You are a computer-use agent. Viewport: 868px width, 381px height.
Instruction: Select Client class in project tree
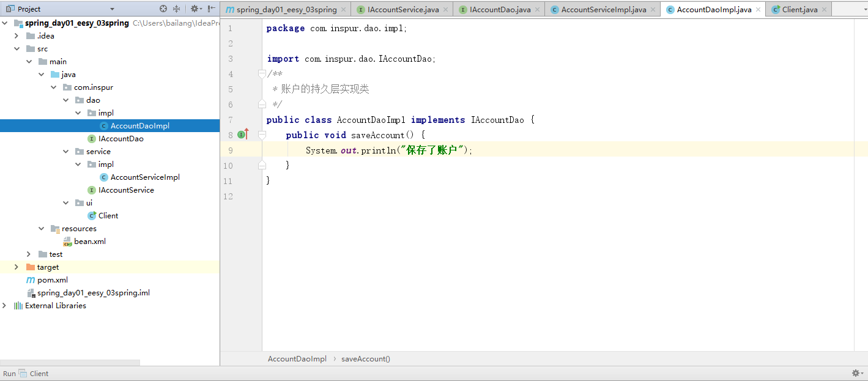tap(108, 216)
